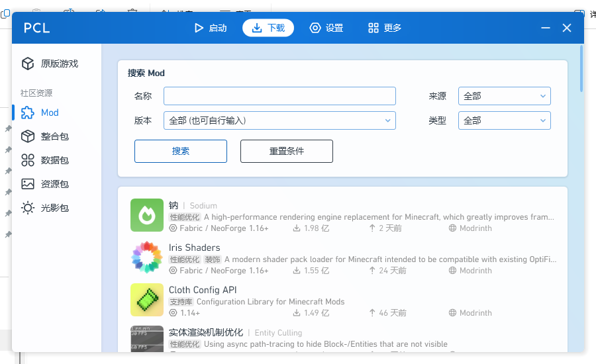Open 光影包 shader pack section
Image resolution: width=596 pixels, height=364 pixels.
coord(57,208)
